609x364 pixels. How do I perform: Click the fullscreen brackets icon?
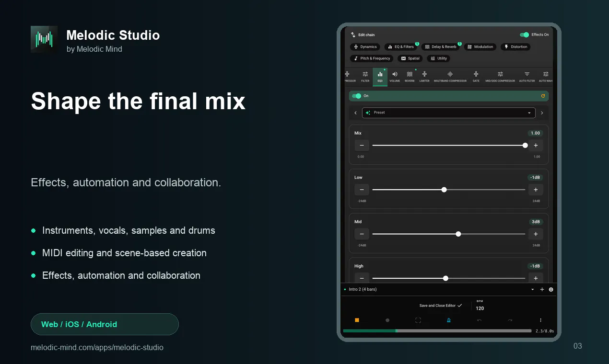coord(418,320)
